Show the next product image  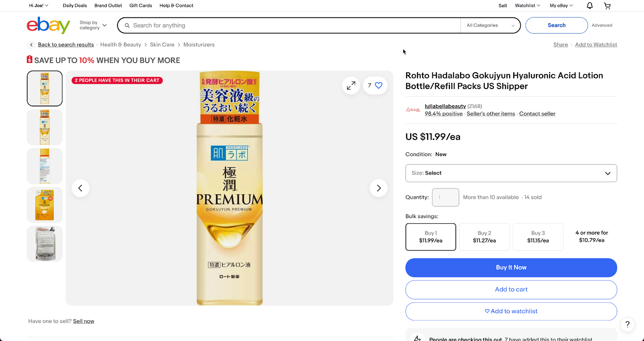coord(378,188)
